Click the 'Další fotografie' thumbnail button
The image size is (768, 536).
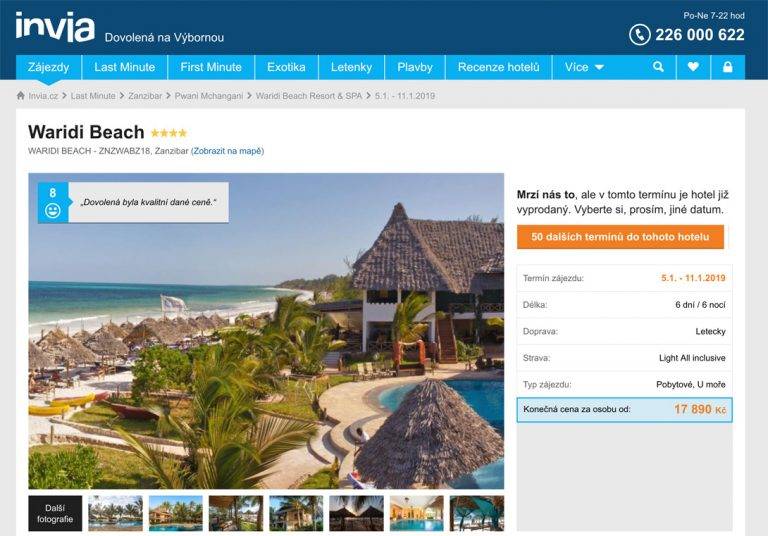click(55, 513)
